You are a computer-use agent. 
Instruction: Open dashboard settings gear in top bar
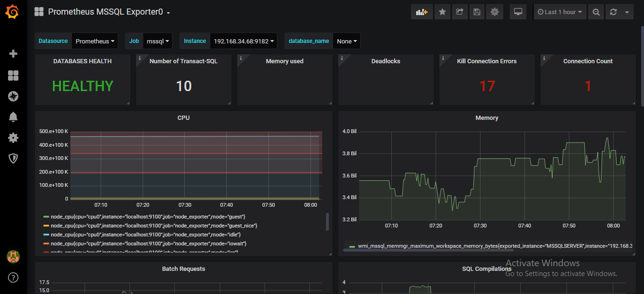coord(495,12)
